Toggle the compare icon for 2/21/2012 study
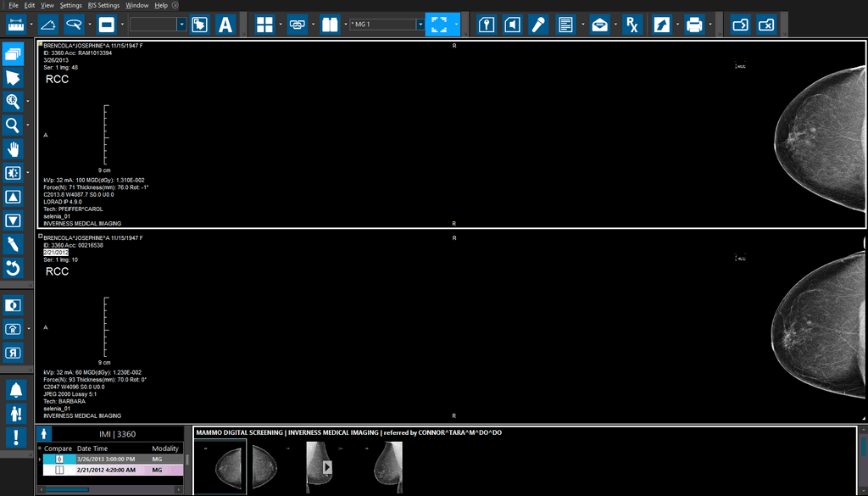Screen dimensions: 868x496 tap(59, 470)
